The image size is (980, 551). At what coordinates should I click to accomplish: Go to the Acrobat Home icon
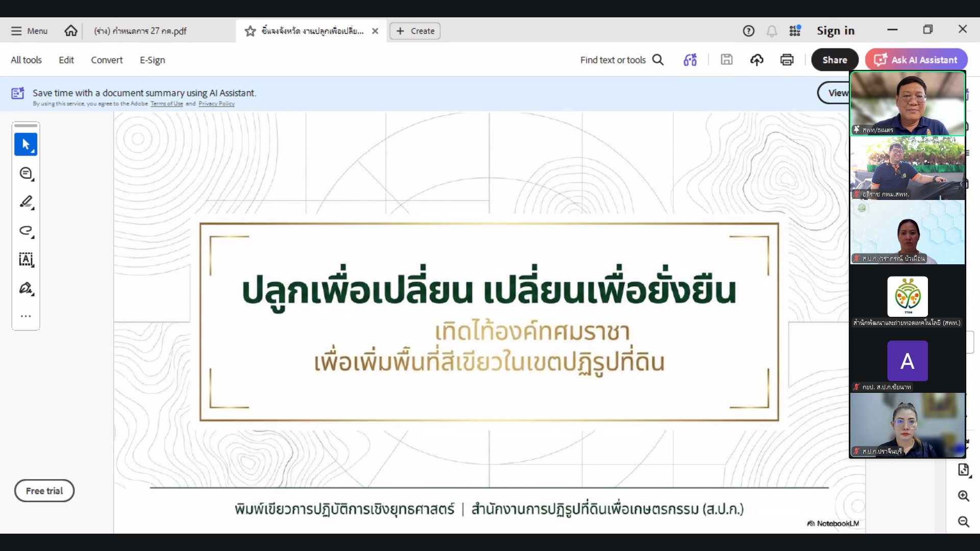(x=71, y=31)
